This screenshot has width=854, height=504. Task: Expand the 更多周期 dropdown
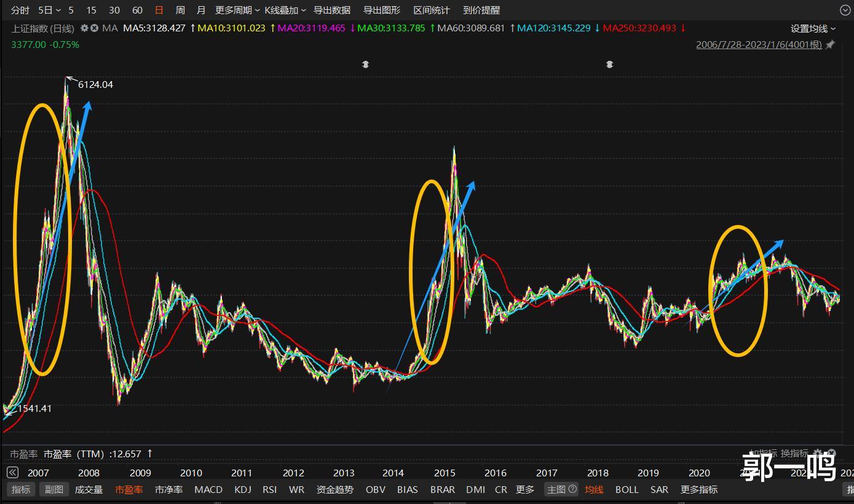click(237, 10)
